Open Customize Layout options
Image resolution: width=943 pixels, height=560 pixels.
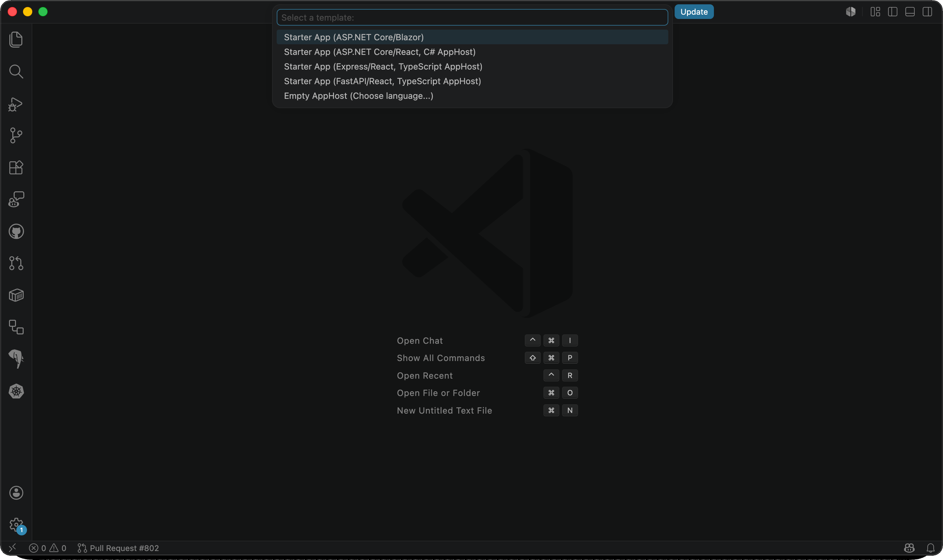tap(875, 12)
